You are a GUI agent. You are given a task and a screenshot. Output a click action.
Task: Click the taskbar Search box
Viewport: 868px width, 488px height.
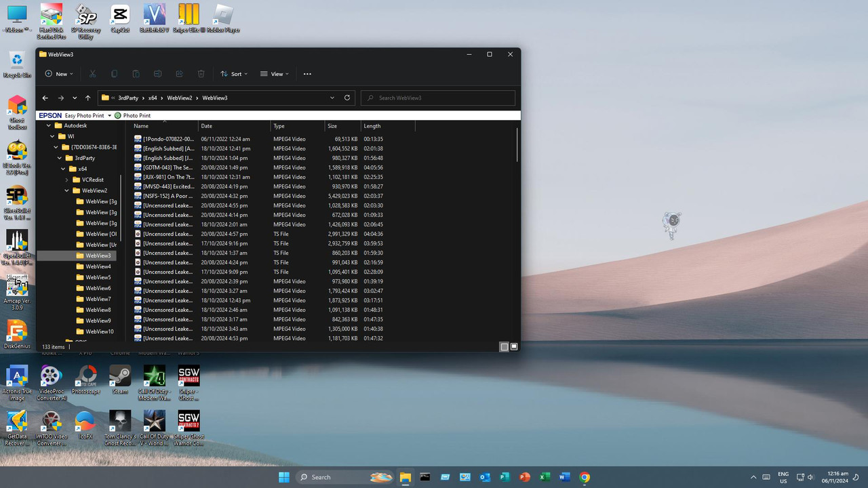coord(346,477)
